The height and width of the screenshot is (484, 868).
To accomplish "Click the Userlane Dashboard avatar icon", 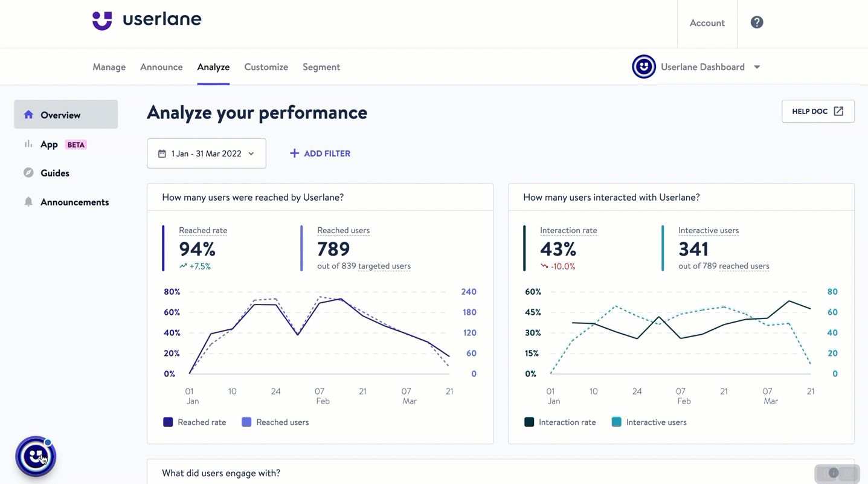I will pos(644,66).
